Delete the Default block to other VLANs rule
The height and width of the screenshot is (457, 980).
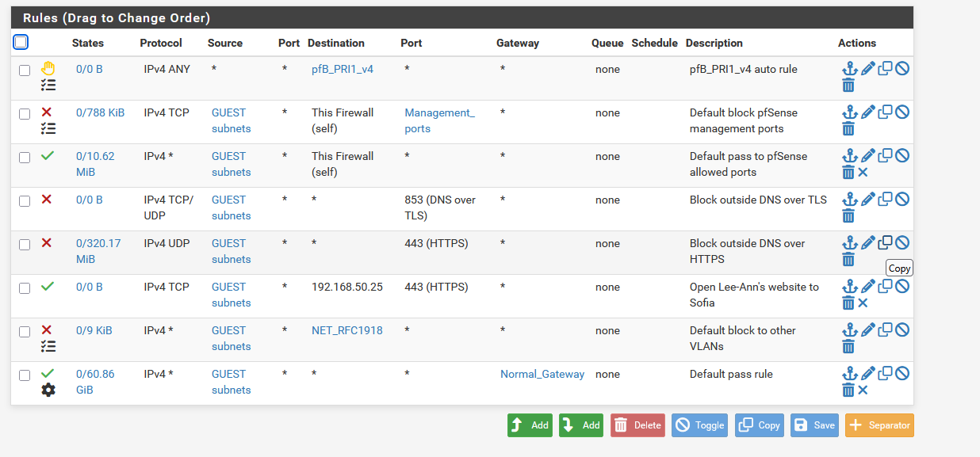(848, 346)
